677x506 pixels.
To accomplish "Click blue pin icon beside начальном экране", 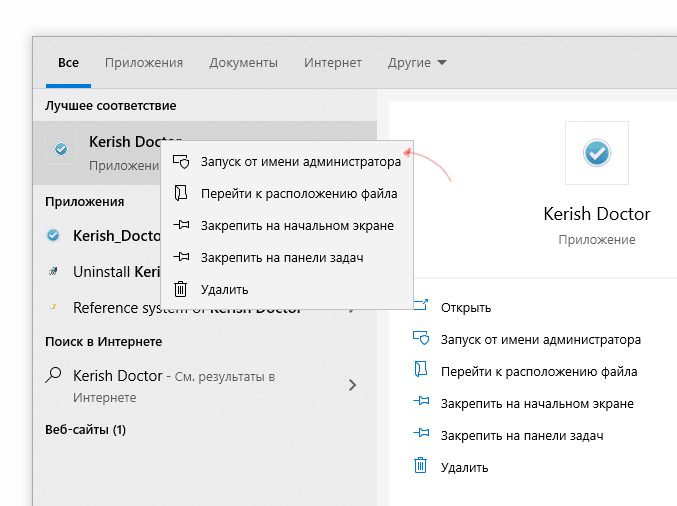I will coord(421,401).
